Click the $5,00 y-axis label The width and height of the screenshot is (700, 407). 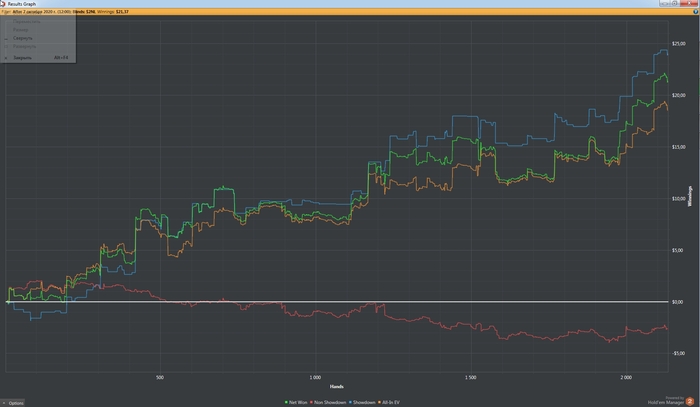tap(677, 250)
